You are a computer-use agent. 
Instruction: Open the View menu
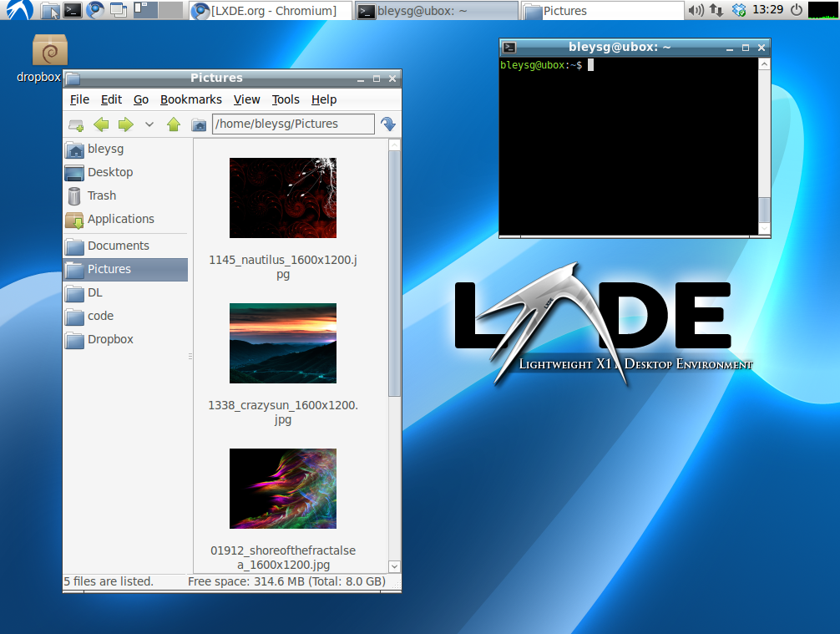pyautogui.click(x=246, y=99)
